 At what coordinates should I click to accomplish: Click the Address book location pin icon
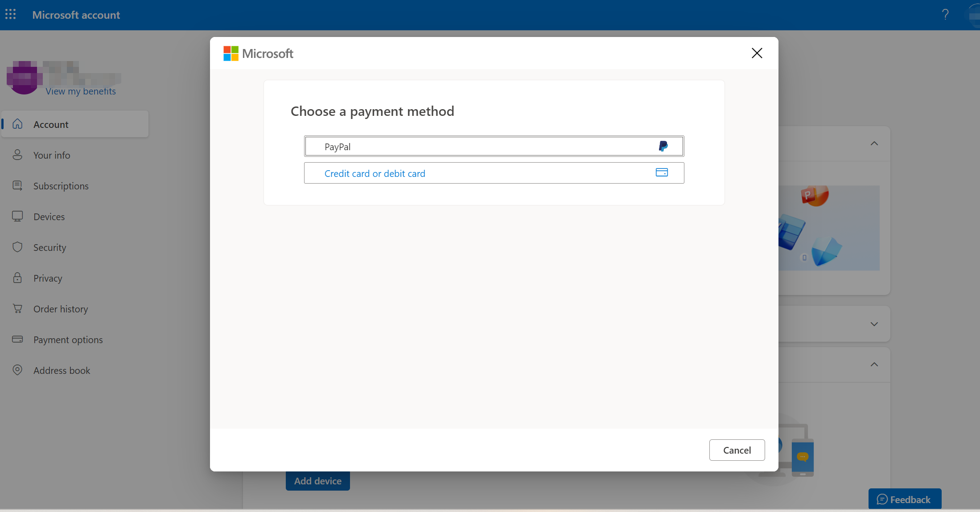17,370
